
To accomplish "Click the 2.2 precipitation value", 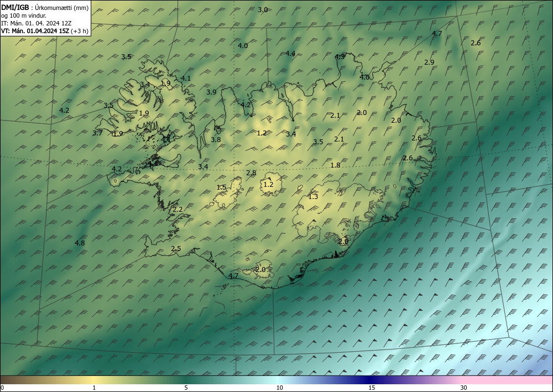I will pyautogui.click(x=178, y=210).
